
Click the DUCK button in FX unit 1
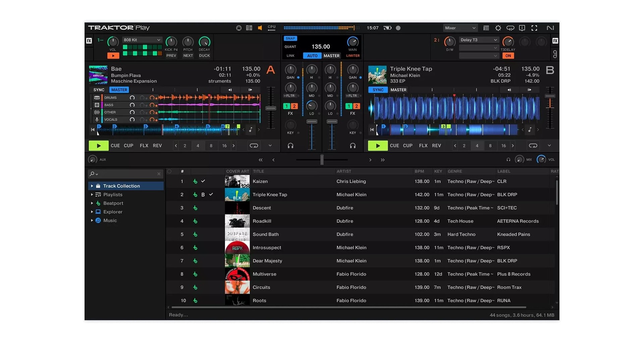pyautogui.click(x=204, y=56)
